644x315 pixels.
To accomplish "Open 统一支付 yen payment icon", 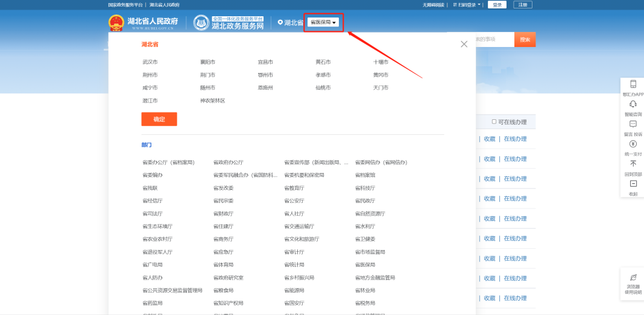I will pyautogui.click(x=633, y=144).
